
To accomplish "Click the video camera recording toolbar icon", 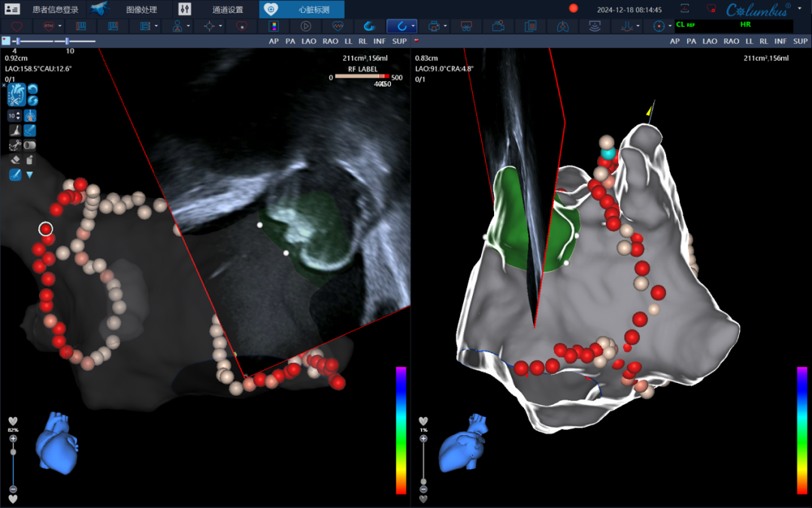I will point(498,26).
